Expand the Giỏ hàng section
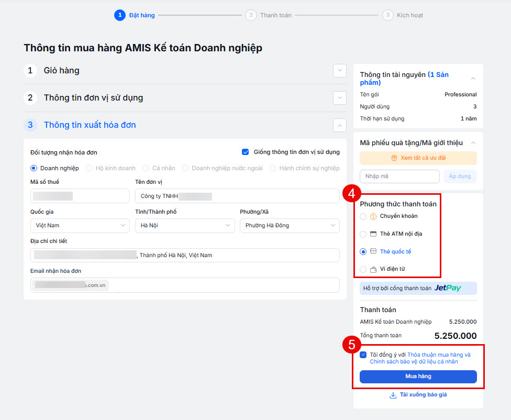This screenshot has width=511, height=420. pos(340,71)
